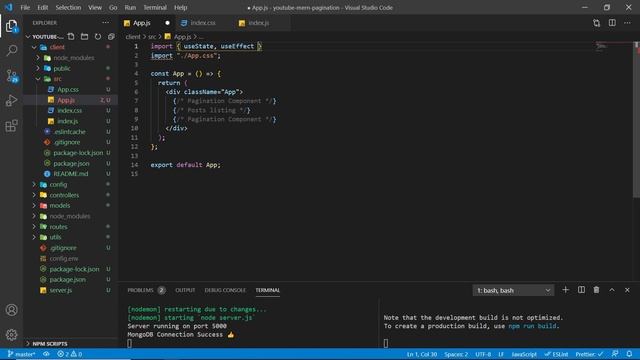Toggle ESLint status bar item
The width and height of the screenshot is (640, 360).
coord(556,354)
